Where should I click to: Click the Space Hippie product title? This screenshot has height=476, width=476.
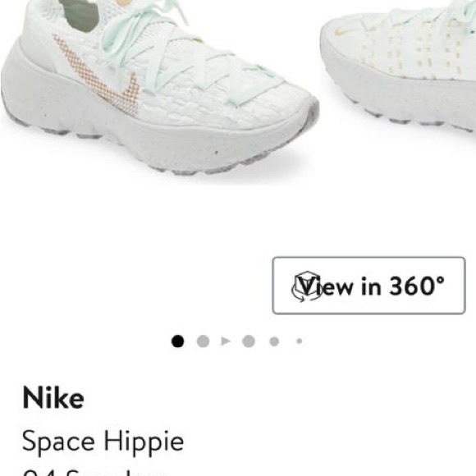(103, 442)
